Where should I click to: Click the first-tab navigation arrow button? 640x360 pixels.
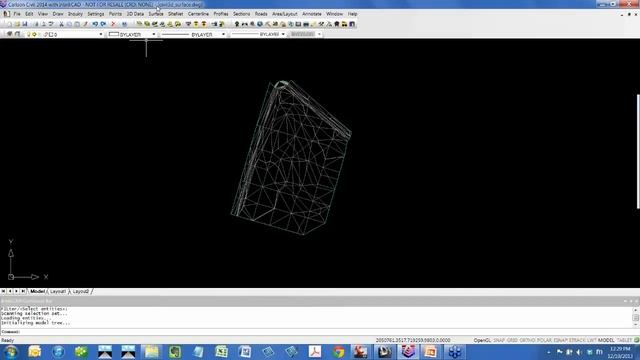(x=3, y=291)
